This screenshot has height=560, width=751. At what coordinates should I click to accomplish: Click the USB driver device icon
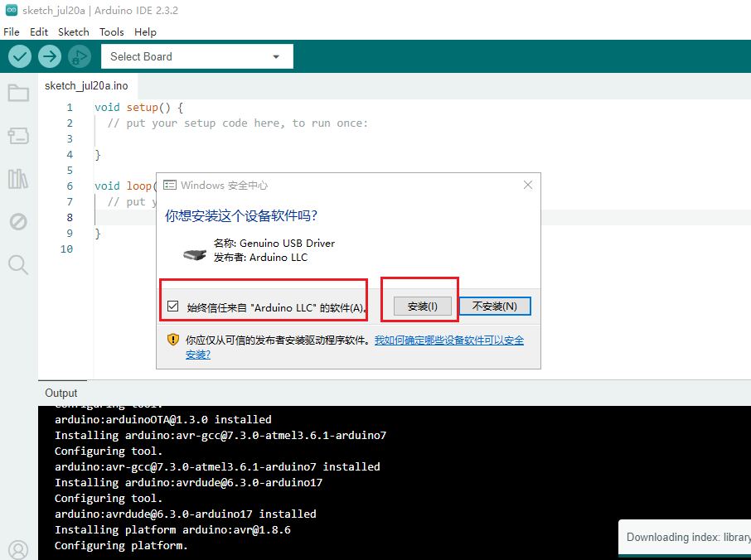tap(195, 254)
